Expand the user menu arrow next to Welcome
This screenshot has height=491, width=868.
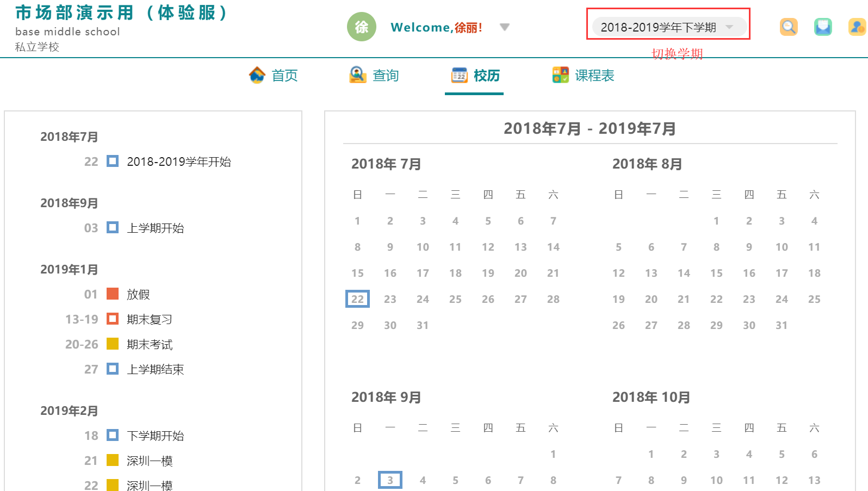[x=505, y=27]
